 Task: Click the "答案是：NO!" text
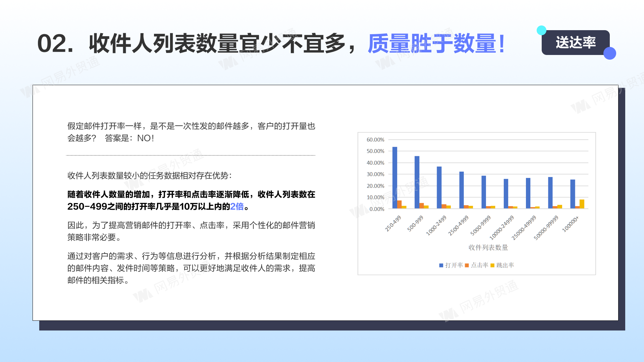tap(129, 138)
